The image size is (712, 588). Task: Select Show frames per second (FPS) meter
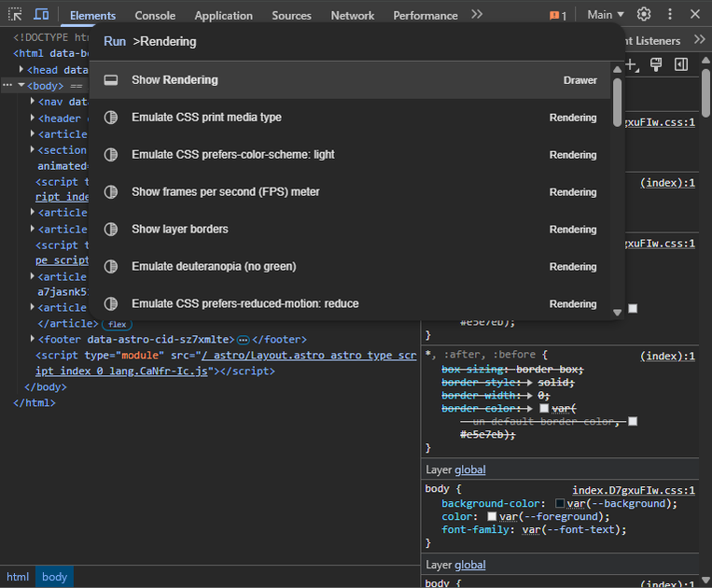(x=350, y=192)
